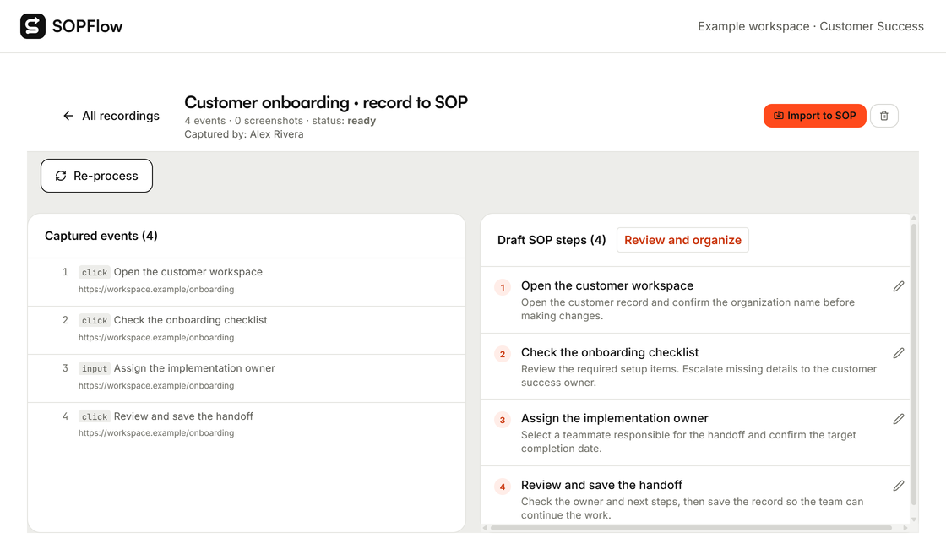
Task: Click the status ready text
Action: point(344,121)
